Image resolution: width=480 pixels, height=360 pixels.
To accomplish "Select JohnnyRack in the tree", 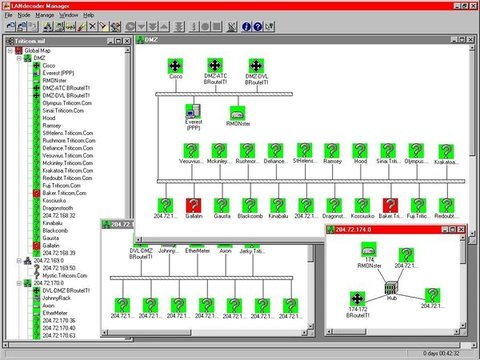I will click(x=57, y=298).
